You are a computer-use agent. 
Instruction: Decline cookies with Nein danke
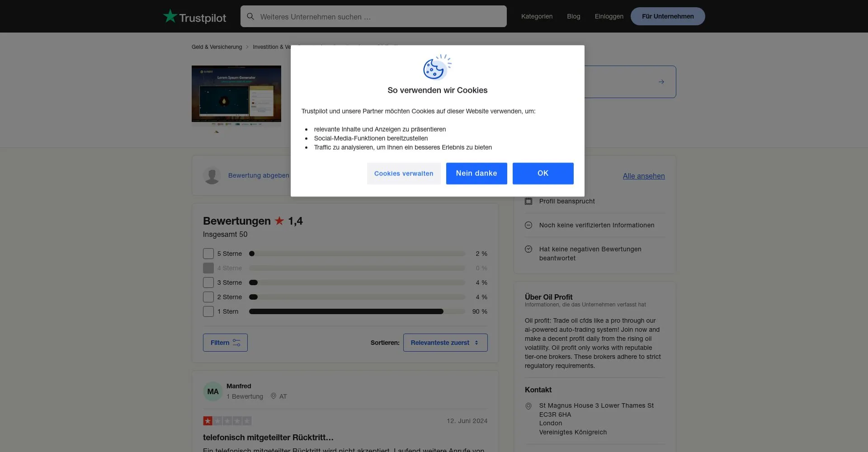(476, 174)
